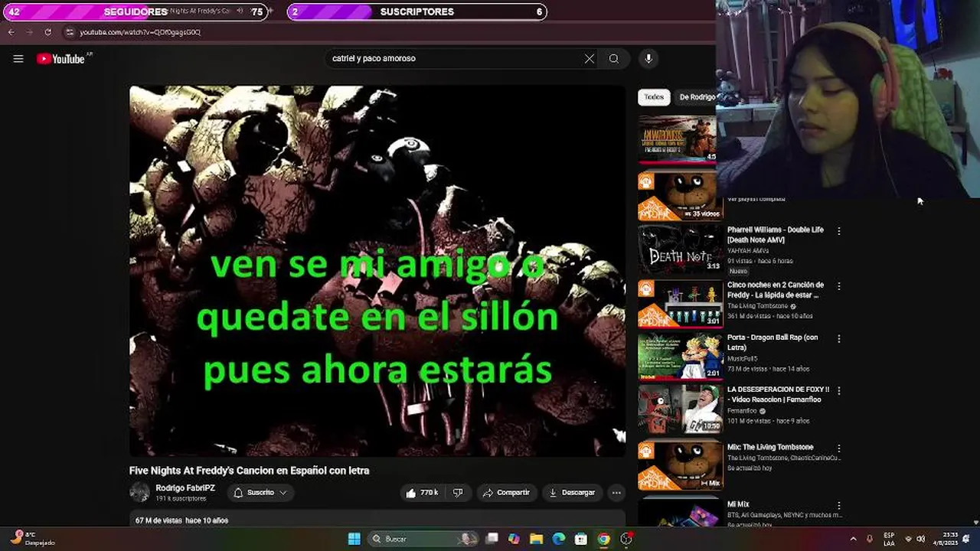Like the video with 770 k
Viewport: 980px width, 551px height.
coord(421,493)
